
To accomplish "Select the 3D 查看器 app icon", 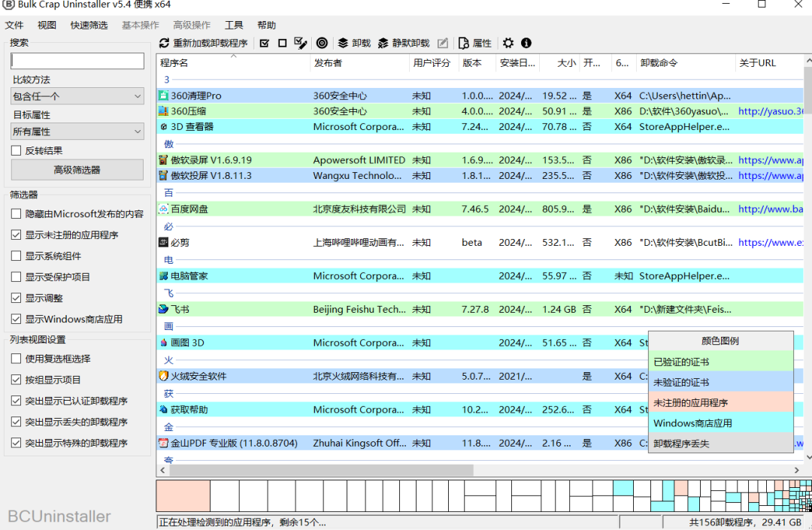I will tap(164, 126).
